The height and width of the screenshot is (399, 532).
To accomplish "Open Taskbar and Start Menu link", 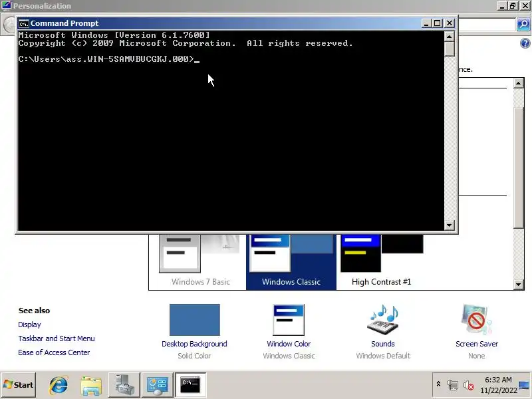I will (57, 338).
